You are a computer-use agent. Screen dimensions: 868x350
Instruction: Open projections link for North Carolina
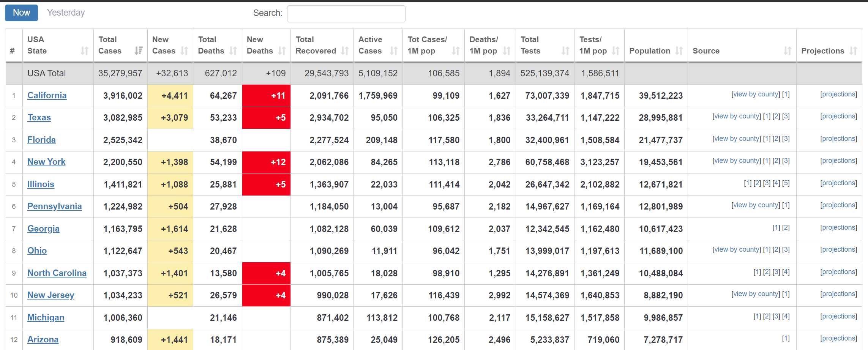(838, 272)
